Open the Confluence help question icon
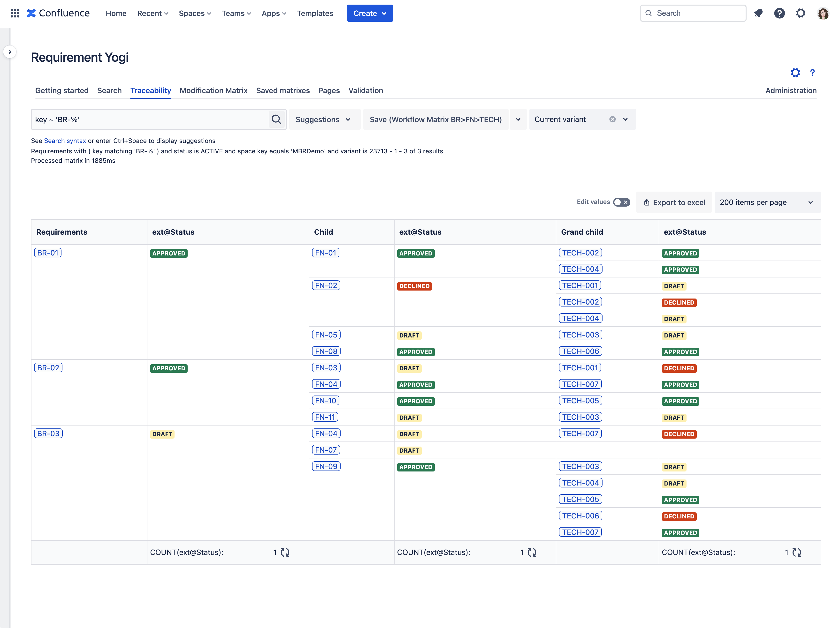Image resolution: width=840 pixels, height=628 pixels. coord(779,13)
